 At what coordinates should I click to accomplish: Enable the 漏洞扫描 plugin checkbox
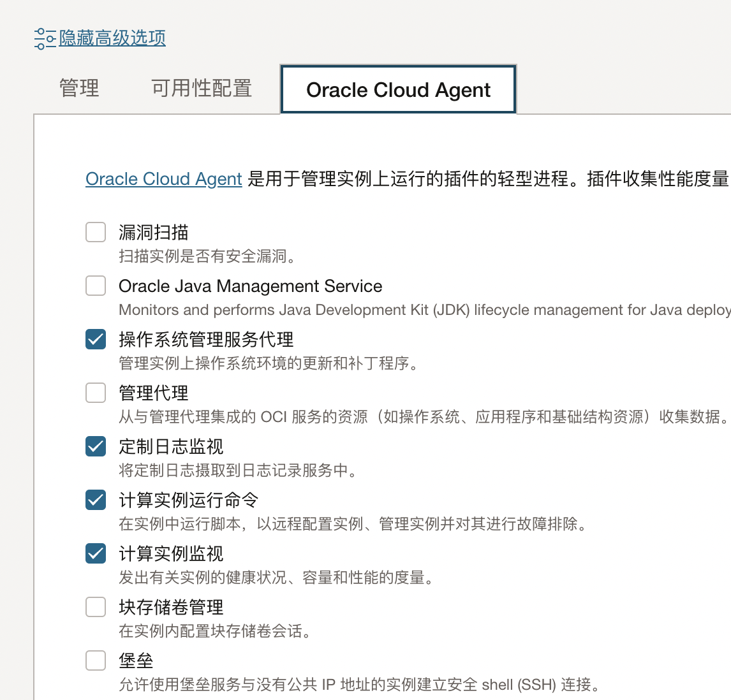click(96, 232)
